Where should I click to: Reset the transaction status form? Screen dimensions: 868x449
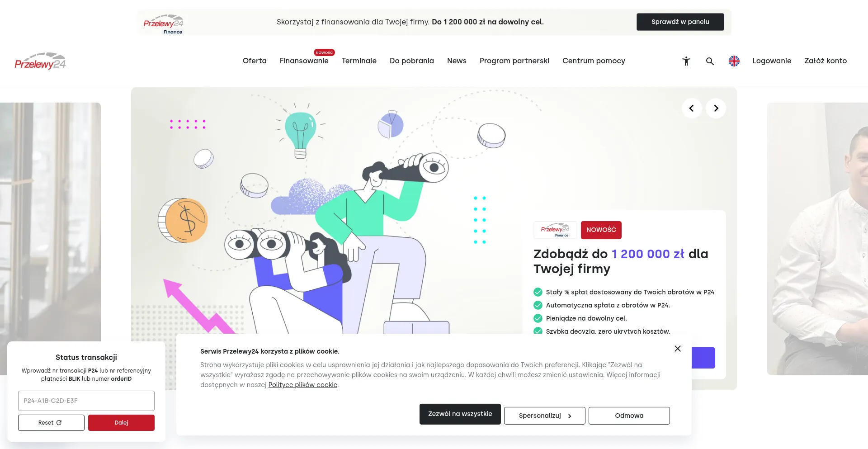(x=51, y=423)
